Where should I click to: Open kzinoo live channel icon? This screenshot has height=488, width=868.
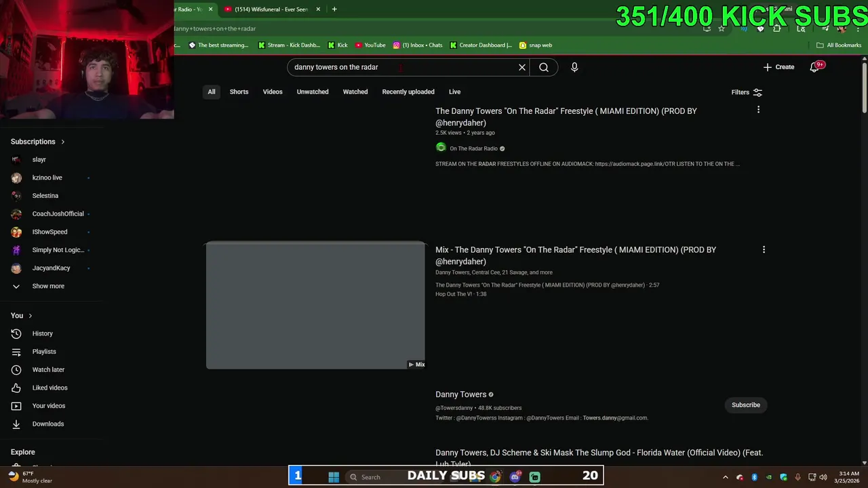[x=16, y=178]
